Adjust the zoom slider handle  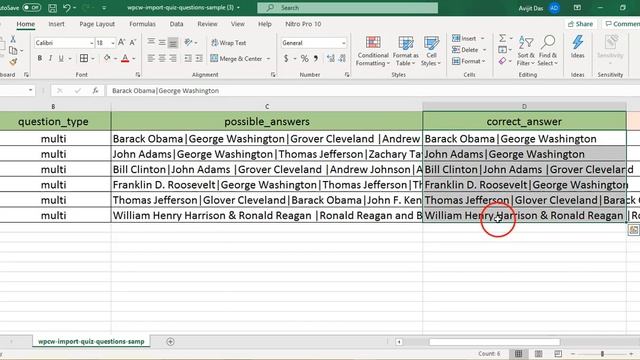602,353
